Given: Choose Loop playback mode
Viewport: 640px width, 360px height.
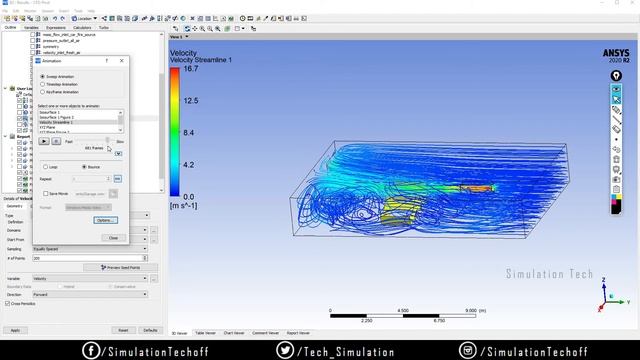Looking at the screenshot, I should point(46,167).
